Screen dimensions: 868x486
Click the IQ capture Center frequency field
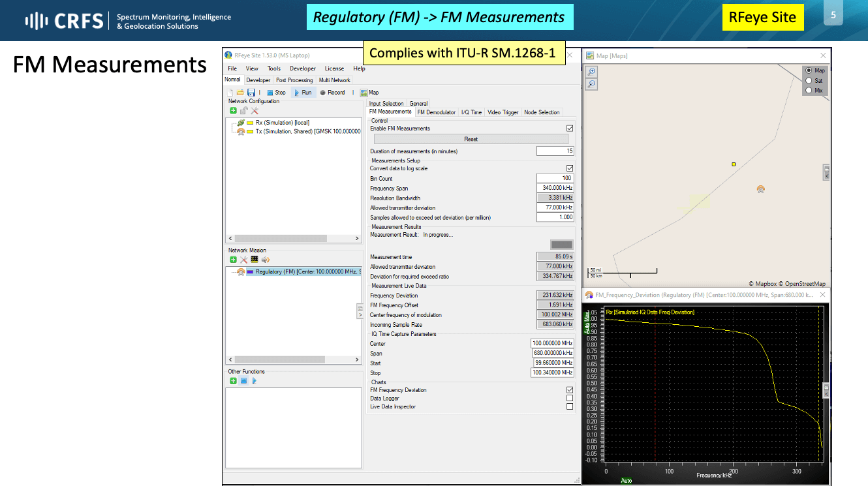pyautogui.click(x=552, y=343)
